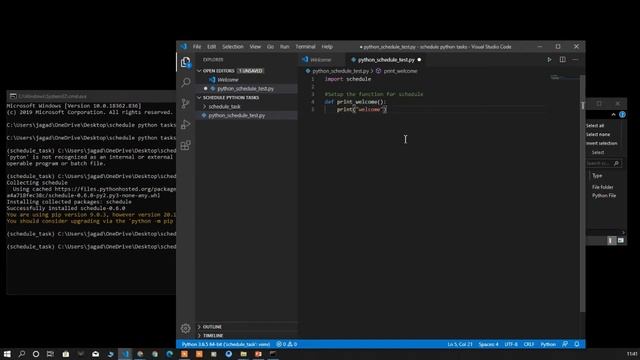Click the editor vertical scrollbar

coord(582,192)
